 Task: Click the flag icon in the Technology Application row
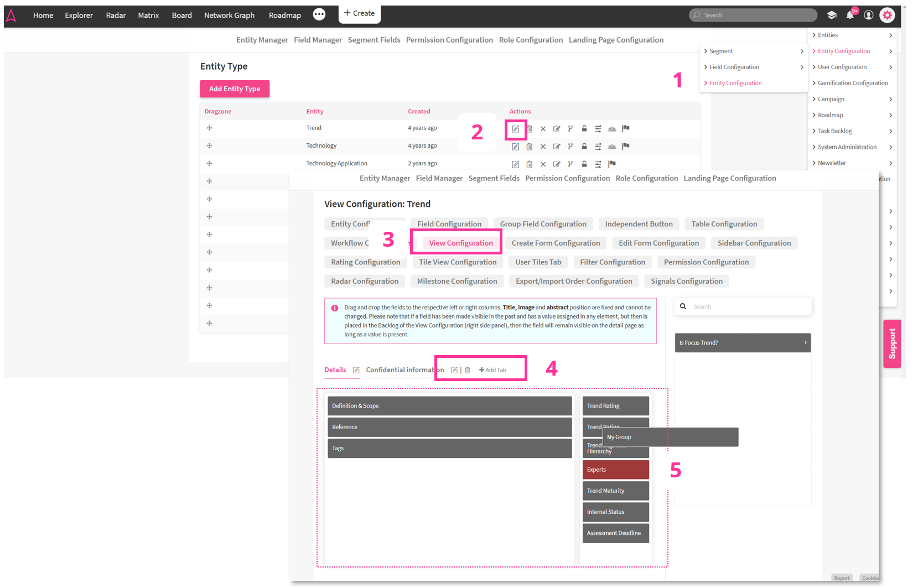[611, 164]
